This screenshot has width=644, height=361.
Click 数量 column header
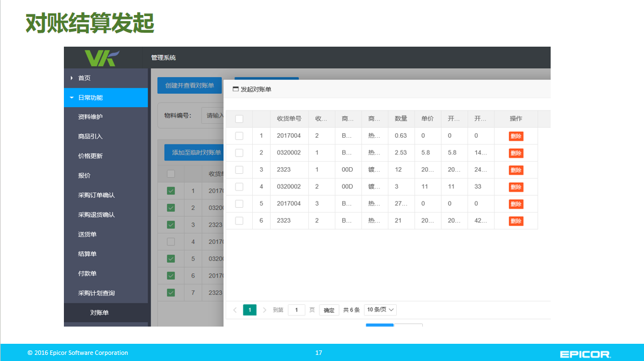401,119
